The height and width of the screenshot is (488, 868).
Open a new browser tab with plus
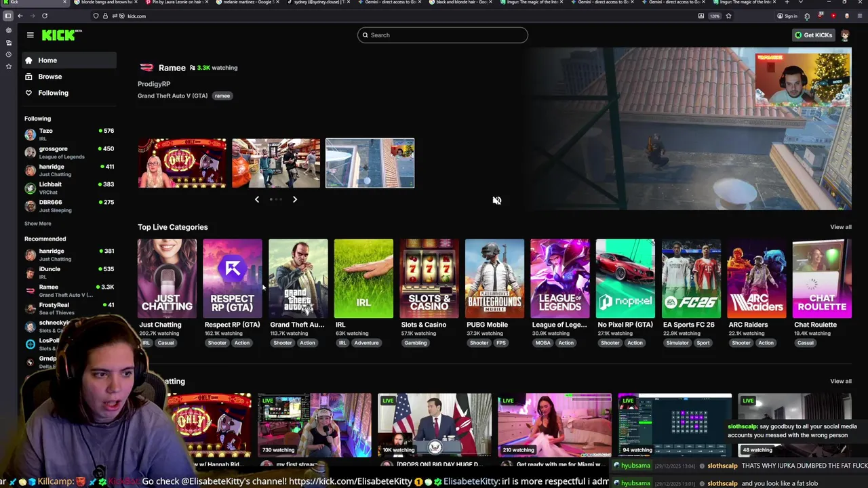(x=787, y=3)
